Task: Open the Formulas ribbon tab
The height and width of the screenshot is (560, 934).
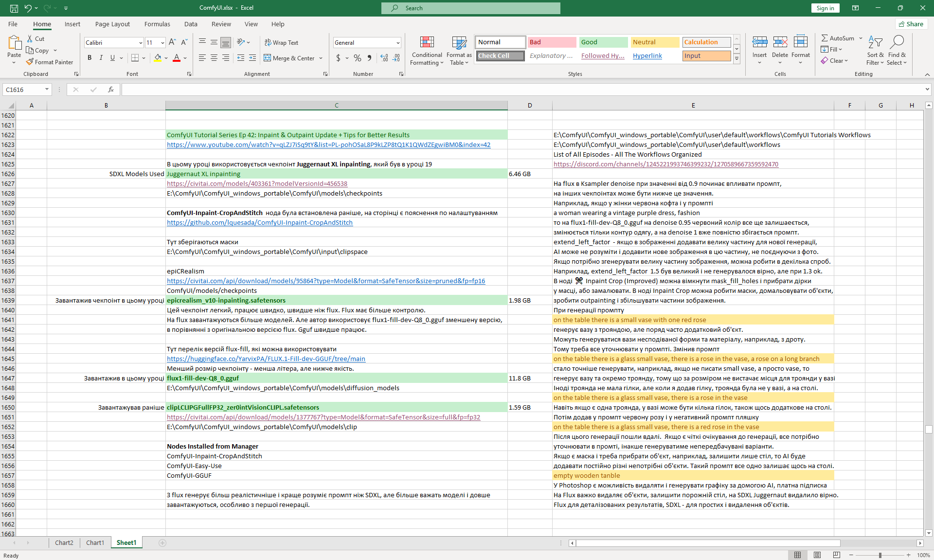Action: [157, 24]
